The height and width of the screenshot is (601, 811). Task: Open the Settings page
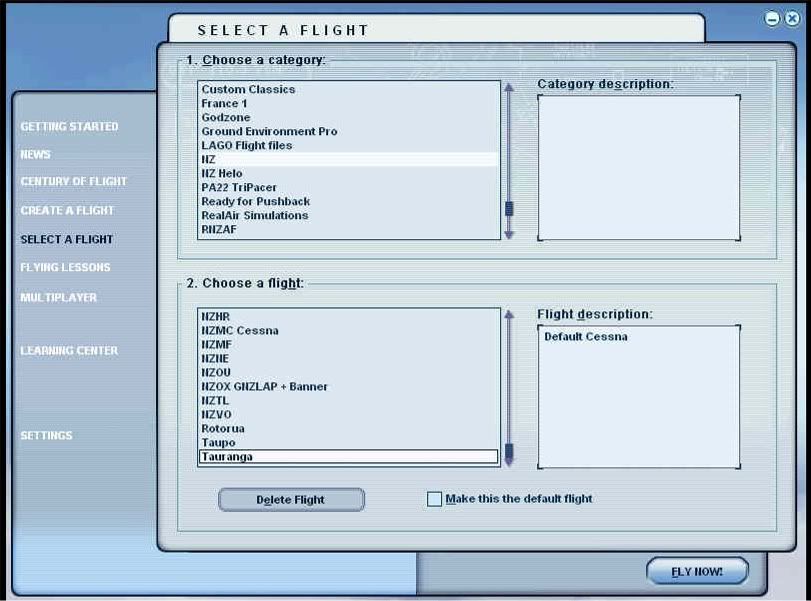coord(46,436)
